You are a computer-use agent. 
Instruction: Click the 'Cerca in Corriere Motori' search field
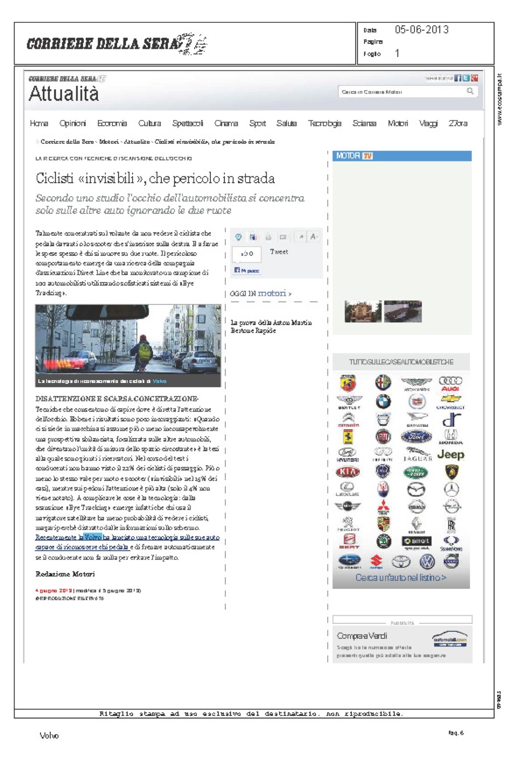(401, 92)
